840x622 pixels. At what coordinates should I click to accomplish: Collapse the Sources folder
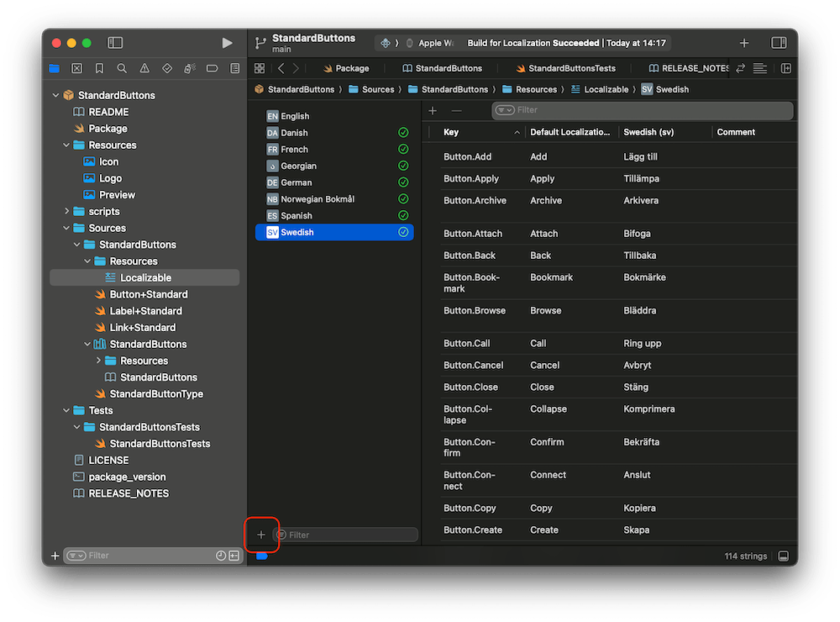point(66,228)
